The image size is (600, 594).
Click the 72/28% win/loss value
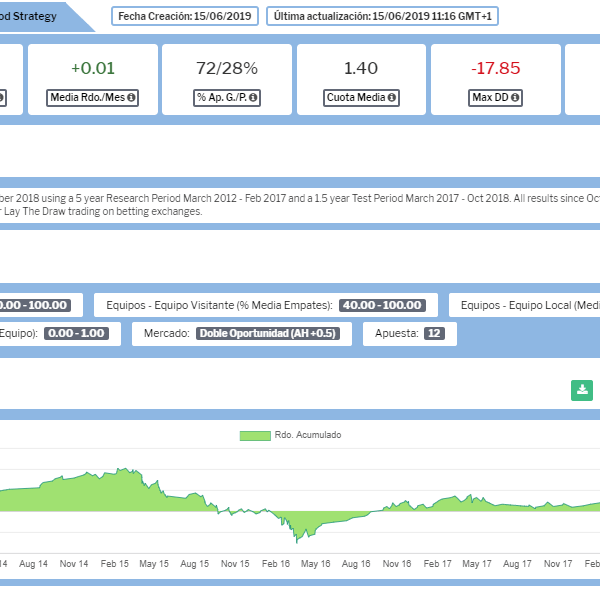(x=226, y=68)
